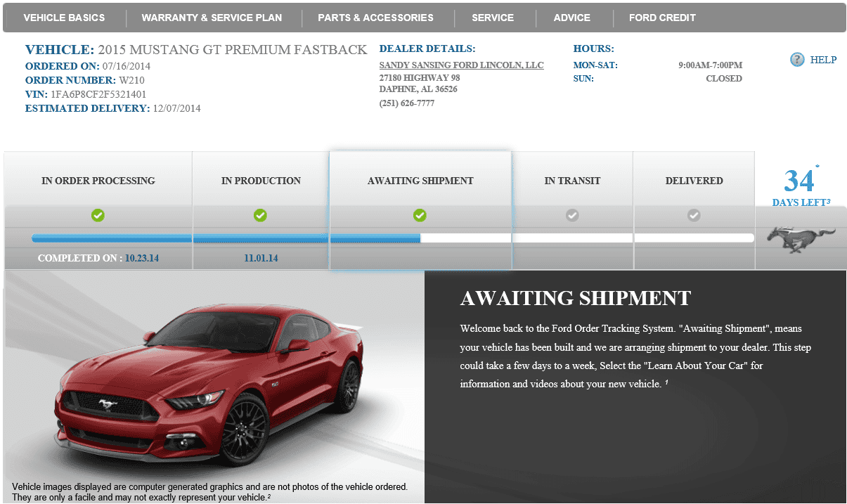
Task: Open the Service menu
Action: 493,18
